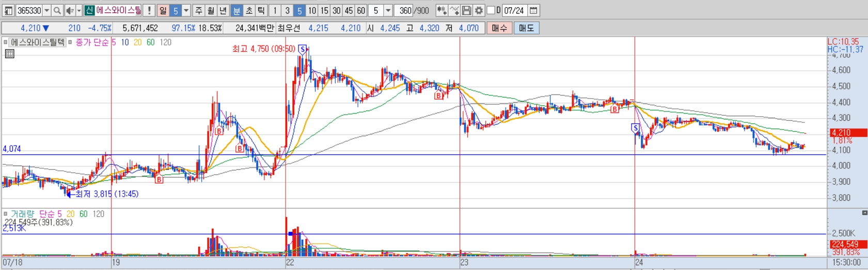Screen dimensions: 868x270
Task: Select 10 minute interval
Action: point(312,10)
